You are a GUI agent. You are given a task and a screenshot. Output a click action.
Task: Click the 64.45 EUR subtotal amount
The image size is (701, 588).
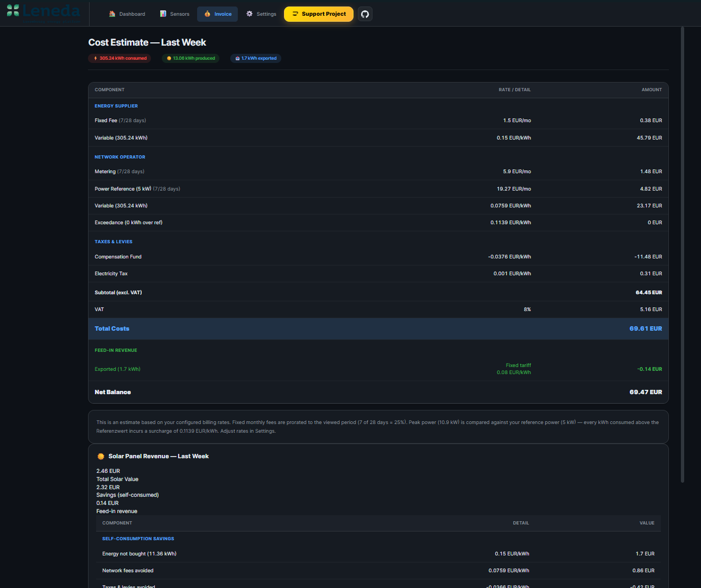coord(649,293)
